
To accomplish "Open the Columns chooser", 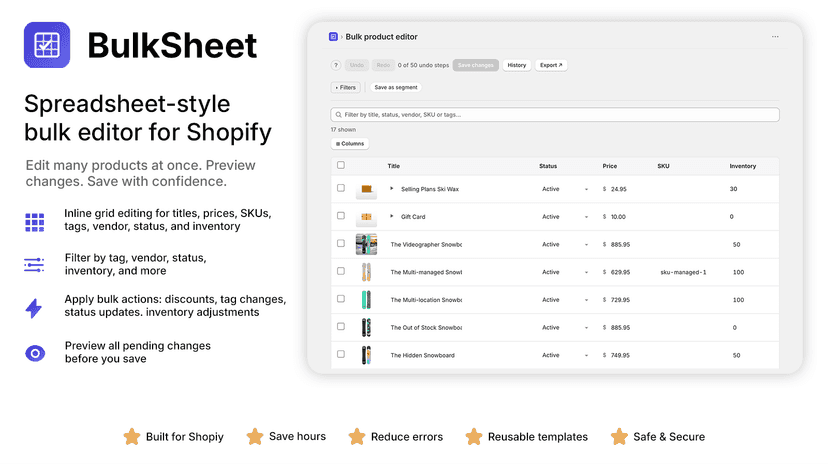I will click(350, 144).
